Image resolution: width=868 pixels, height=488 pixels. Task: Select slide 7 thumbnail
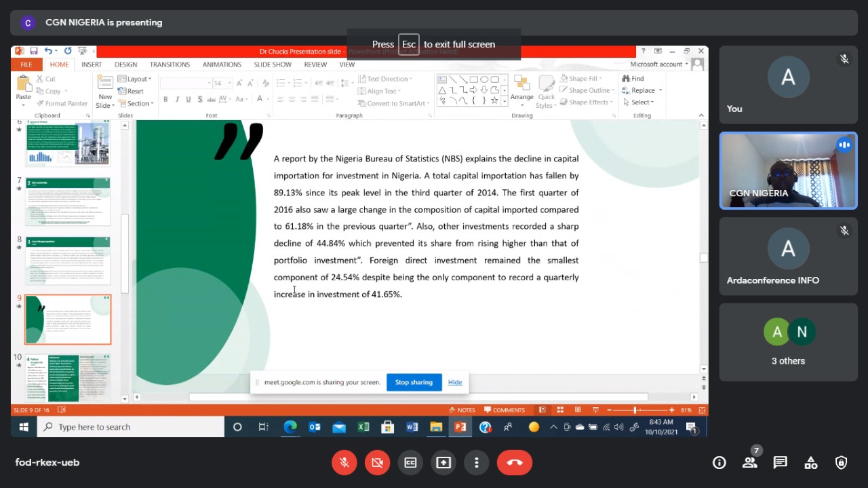[x=67, y=202]
